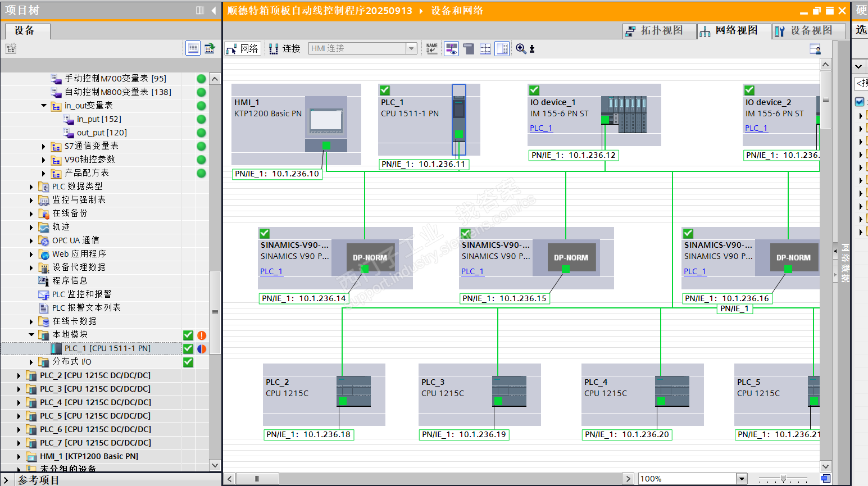Click the IO device_1 rack image
This screenshot has width=868, height=486.
624,115
